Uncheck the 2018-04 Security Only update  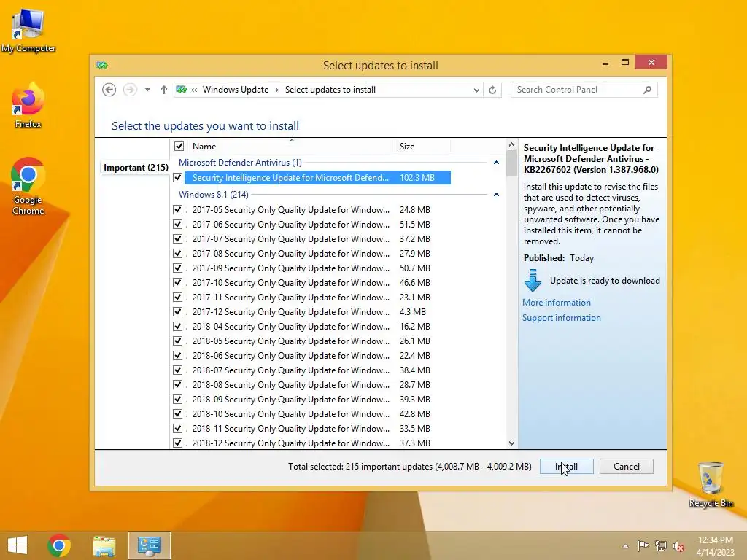pos(178,326)
